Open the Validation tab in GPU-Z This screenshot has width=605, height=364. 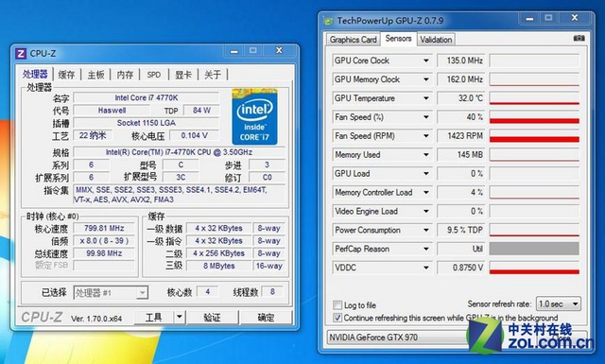436,40
